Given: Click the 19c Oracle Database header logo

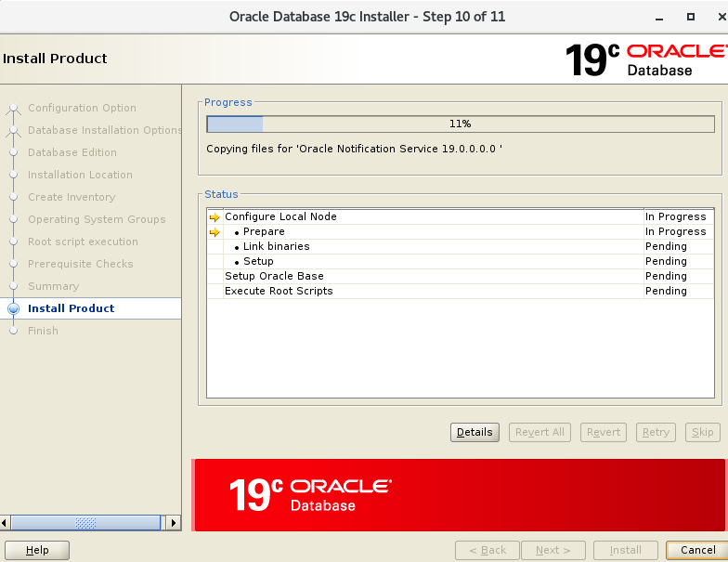Looking at the screenshot, I should point(643,59).
